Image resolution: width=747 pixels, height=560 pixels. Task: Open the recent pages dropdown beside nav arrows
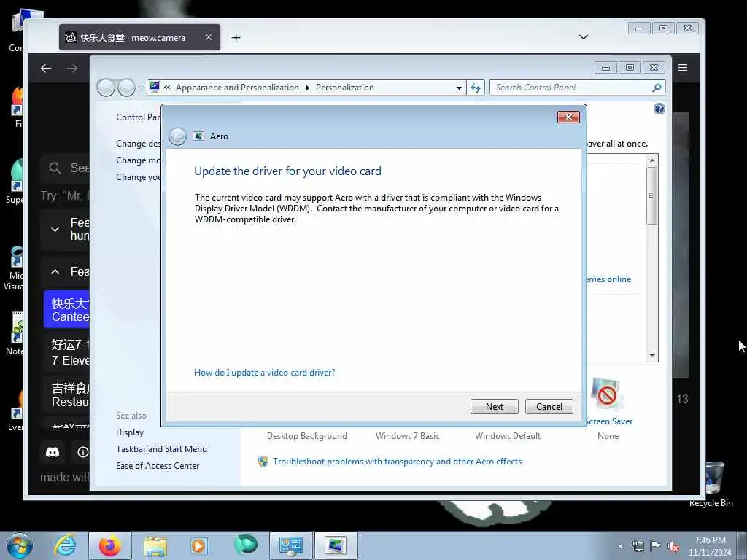click(141, 88)
